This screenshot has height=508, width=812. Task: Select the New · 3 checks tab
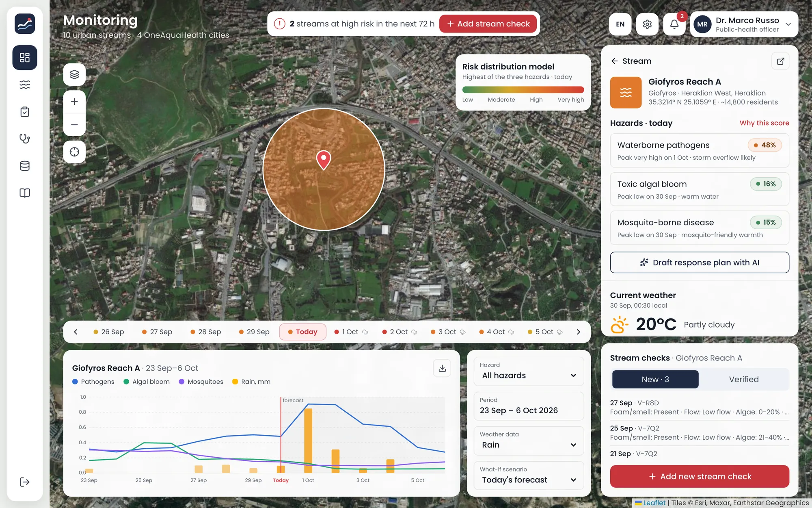coord(655,379)
